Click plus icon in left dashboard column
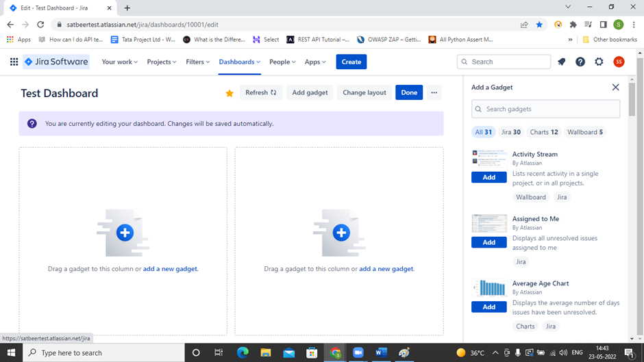Image resolution: width=644 pixels, height=362 pixels. pos(124,233)
